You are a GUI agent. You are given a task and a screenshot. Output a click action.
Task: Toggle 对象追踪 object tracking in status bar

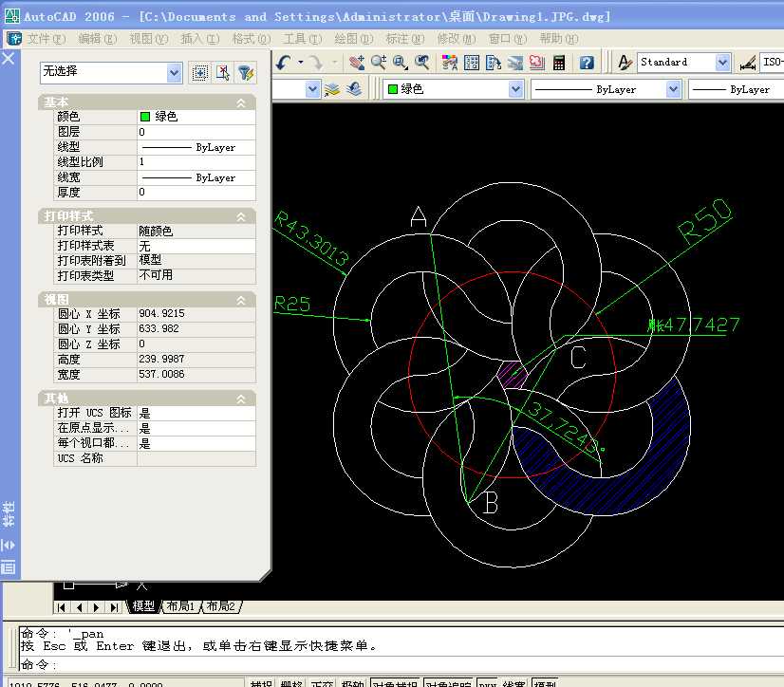[x=448, y=683]
